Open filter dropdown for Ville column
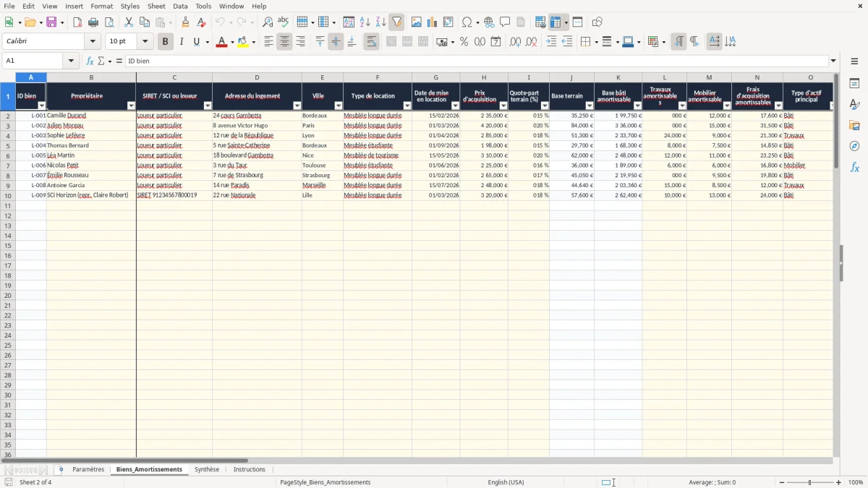Screen dimensions: 868x488 339,106
